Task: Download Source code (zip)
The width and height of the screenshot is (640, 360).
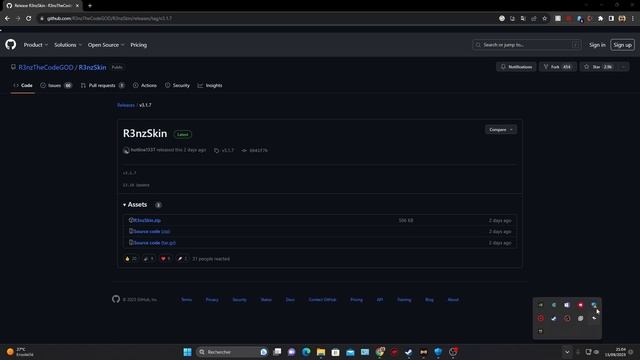Action: click(x=152, y=231)
